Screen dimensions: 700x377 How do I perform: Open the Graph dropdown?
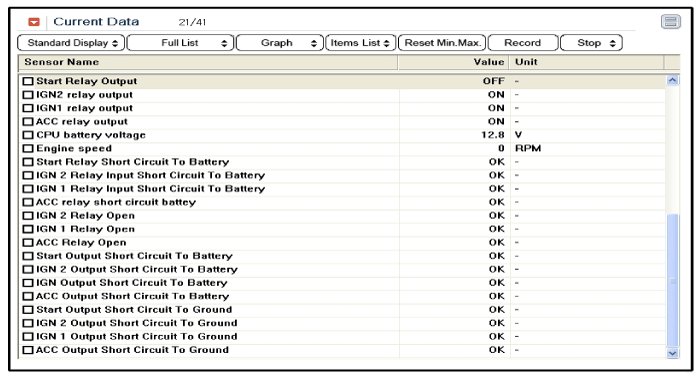[x=280, y=43]
